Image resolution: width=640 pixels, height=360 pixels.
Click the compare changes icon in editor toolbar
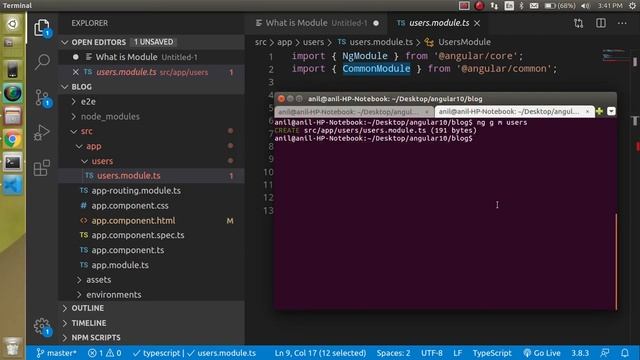pyautogui.click(x=578, y=23)
